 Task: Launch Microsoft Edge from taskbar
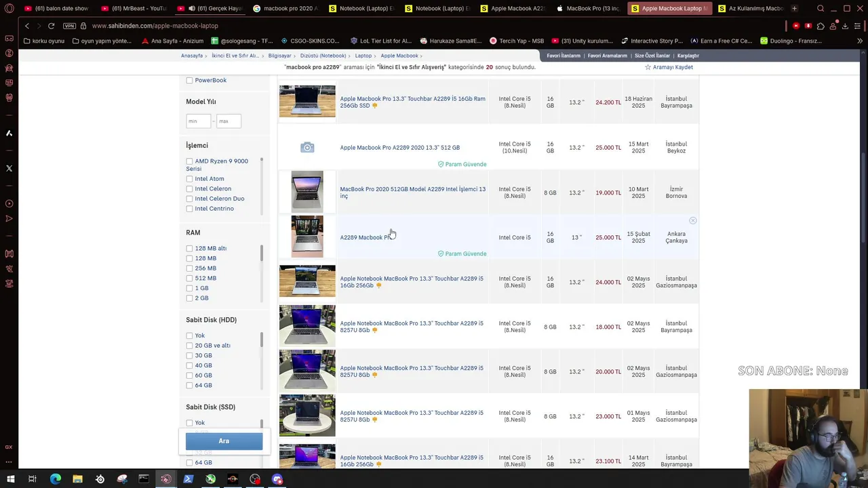[x=56, y=479]
